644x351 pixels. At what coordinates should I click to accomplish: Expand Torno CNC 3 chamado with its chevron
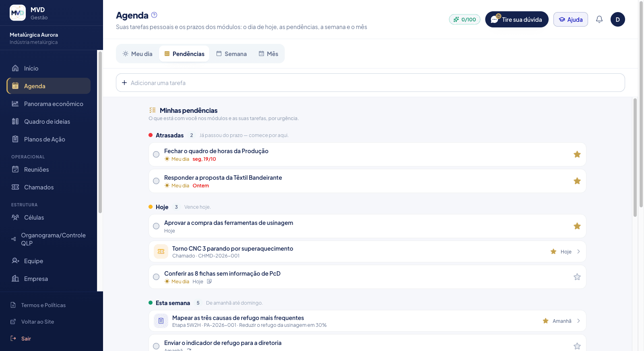[x=578, y=251]
